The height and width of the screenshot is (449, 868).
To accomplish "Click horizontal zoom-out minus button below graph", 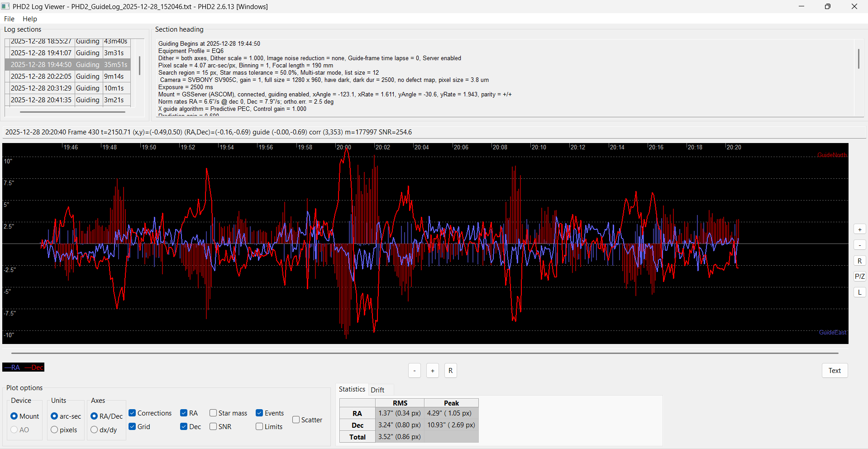I will click(414, 371).
